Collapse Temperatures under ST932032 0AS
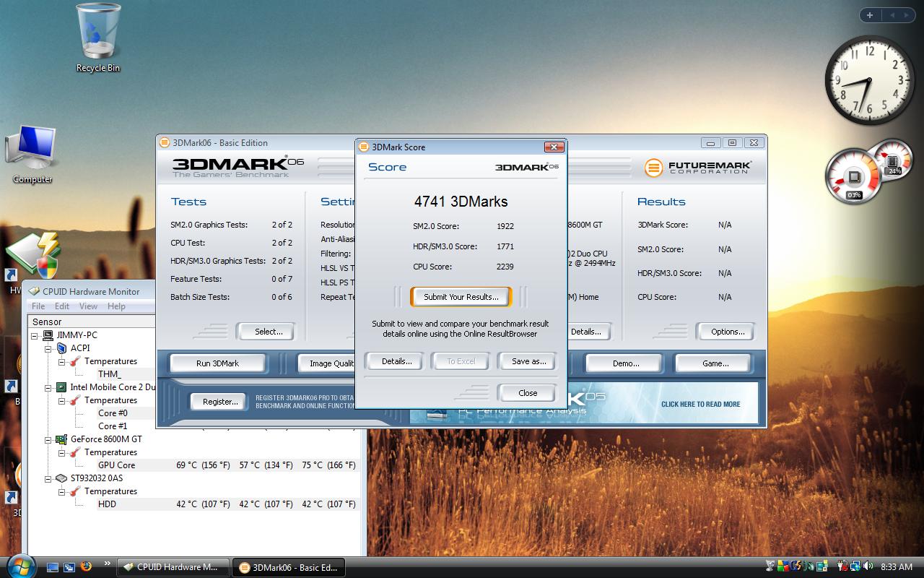This screenshot has width=924, height=578. pos(62,491)
